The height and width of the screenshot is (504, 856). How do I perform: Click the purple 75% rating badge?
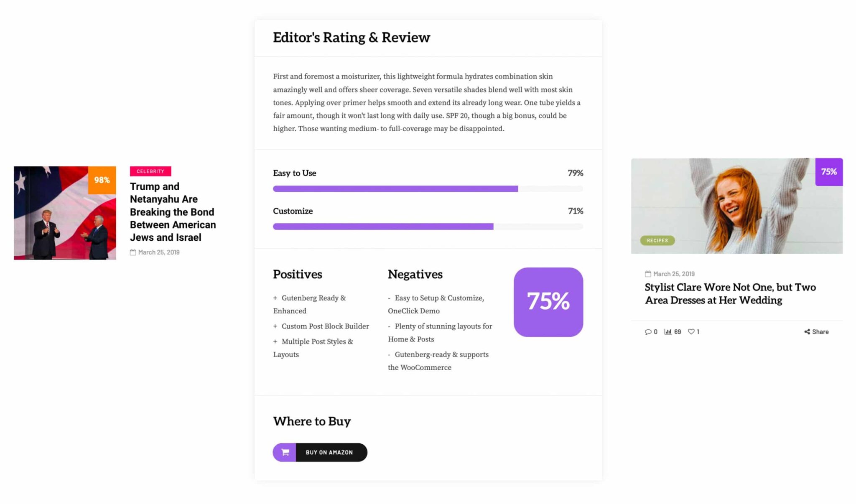(548, 302)
